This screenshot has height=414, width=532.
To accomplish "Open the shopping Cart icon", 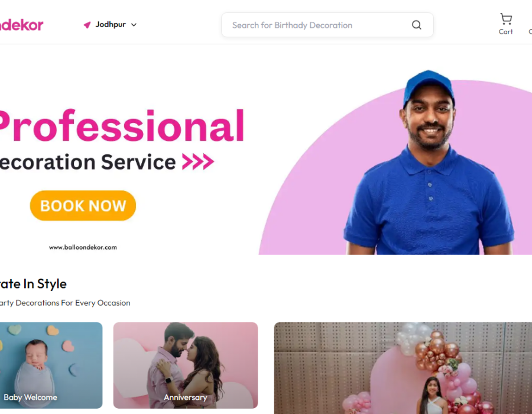I will 506,19.
